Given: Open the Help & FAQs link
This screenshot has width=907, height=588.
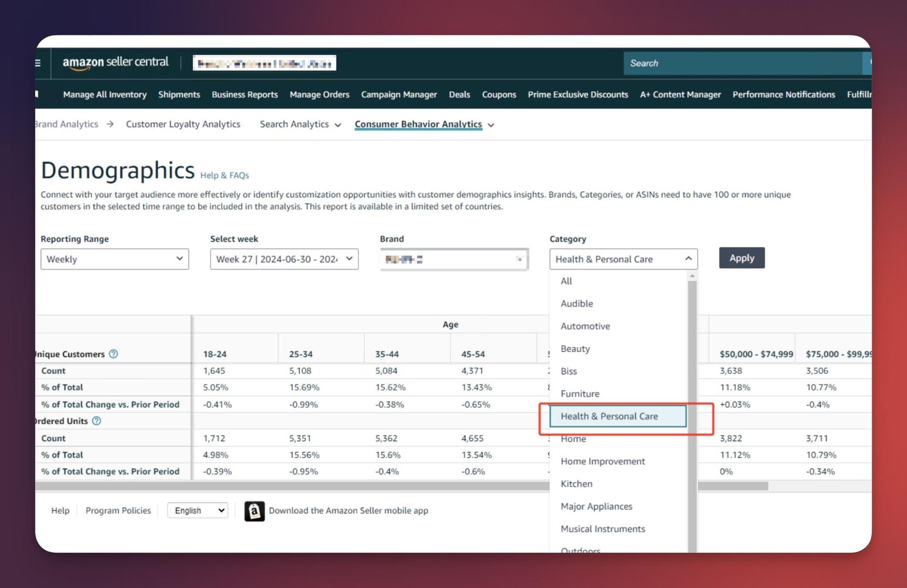Looking at the screenshot, I should pos(224,175).
